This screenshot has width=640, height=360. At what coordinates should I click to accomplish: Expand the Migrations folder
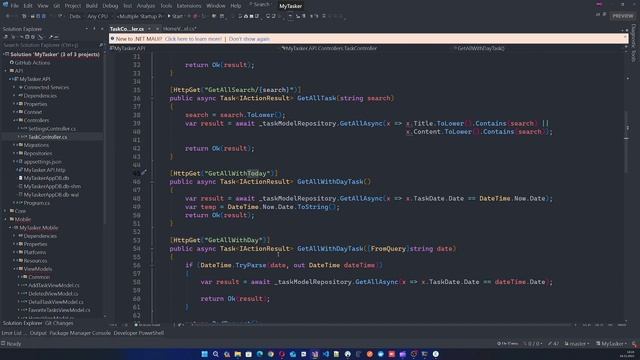click(14, 145)
